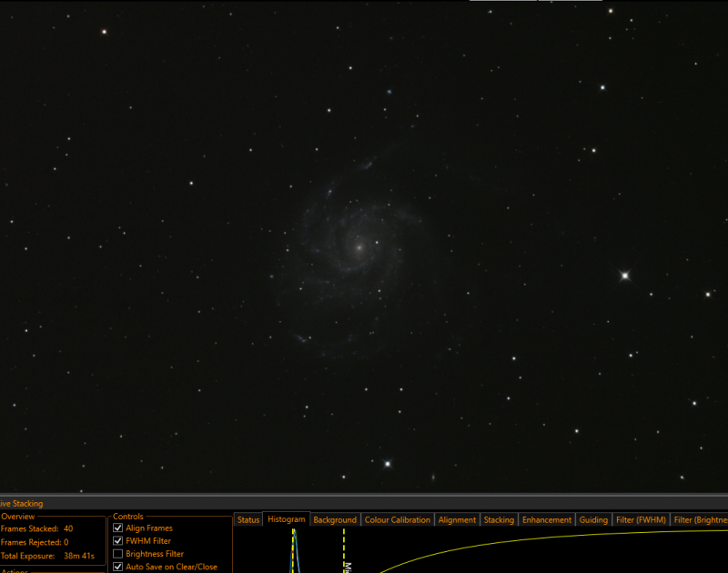Screen dimensions: 728x573
Task: Switch to the Filter (FWHM) tab
Action: [641, 519]
